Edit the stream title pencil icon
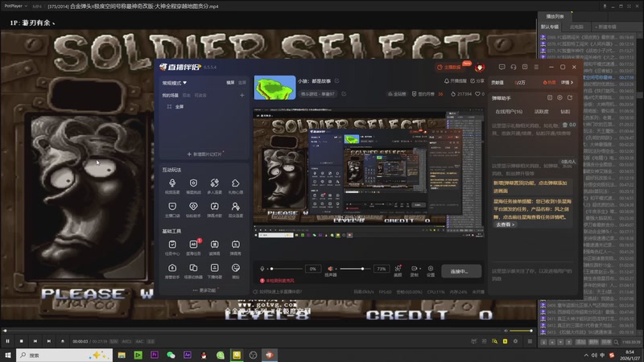 pos(336,81)
